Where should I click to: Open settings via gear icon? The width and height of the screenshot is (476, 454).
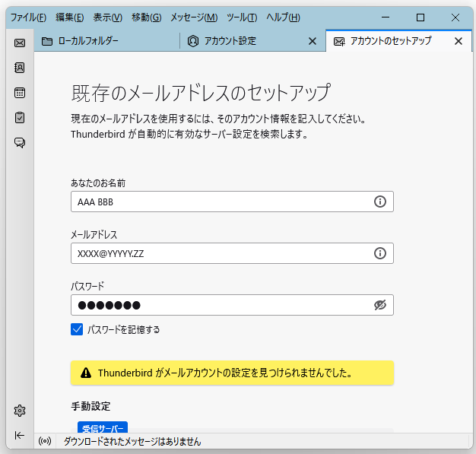[20, 411]
